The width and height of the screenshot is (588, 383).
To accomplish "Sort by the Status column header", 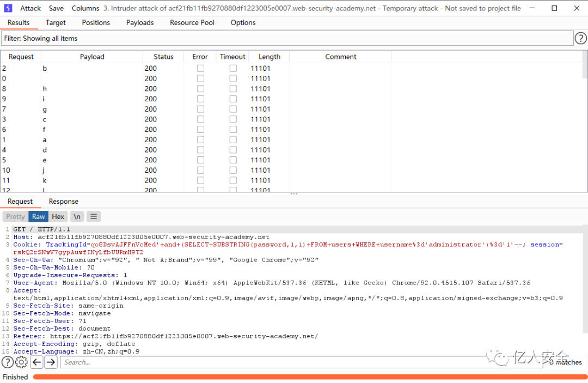I will 163,57.
